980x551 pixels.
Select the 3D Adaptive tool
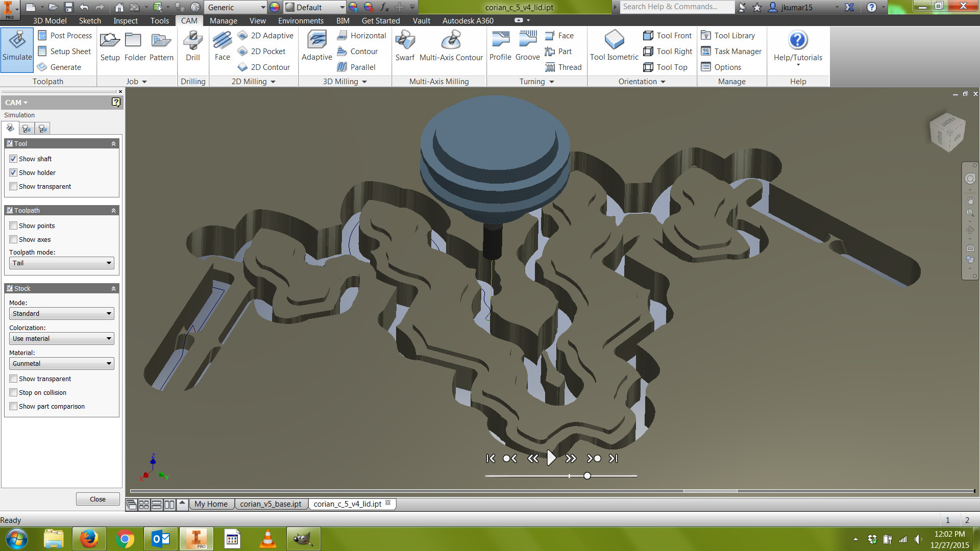pyautogui.click(x=316, y=46)
